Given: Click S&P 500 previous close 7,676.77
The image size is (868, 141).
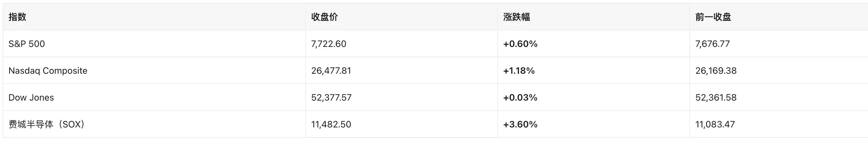Looking at the screenshot, I should point(712,44).
